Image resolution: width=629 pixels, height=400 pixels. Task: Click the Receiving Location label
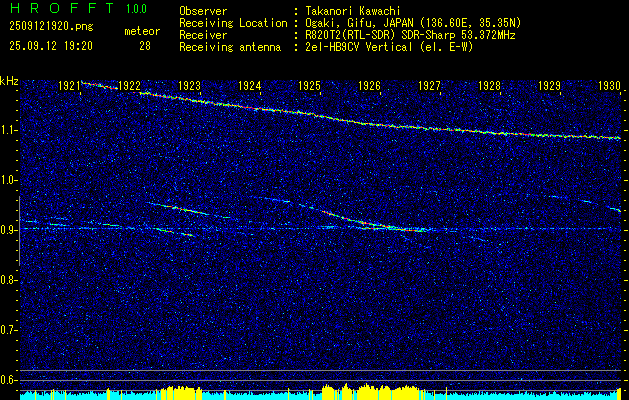[233, 23]
